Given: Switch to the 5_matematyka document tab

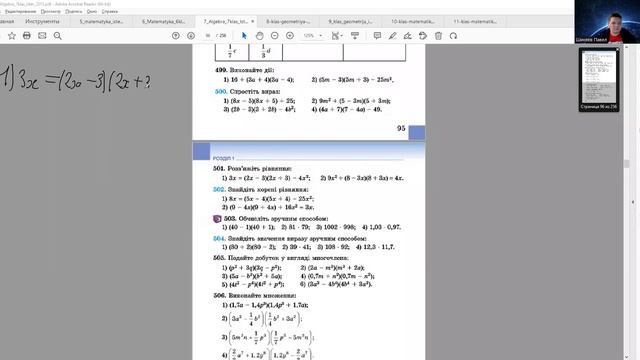Looking at the screenshot, I should [102, 21].
